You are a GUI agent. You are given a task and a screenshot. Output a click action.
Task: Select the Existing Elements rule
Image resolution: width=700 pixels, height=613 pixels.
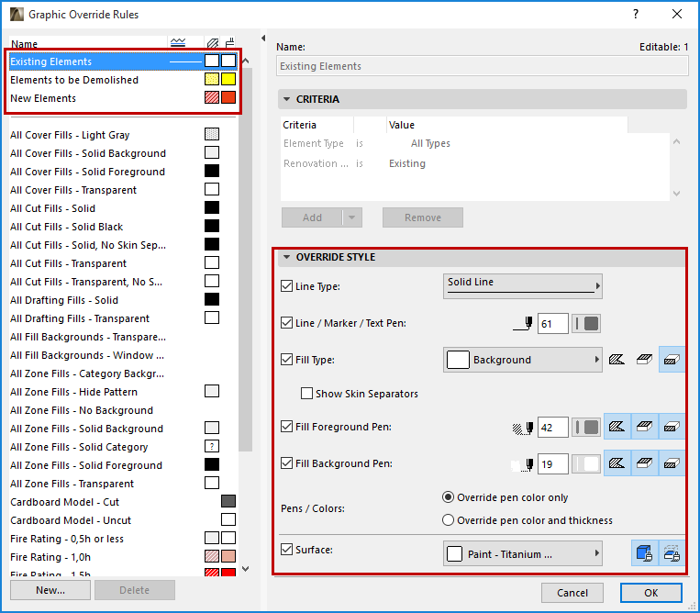[x=122, y=61]
